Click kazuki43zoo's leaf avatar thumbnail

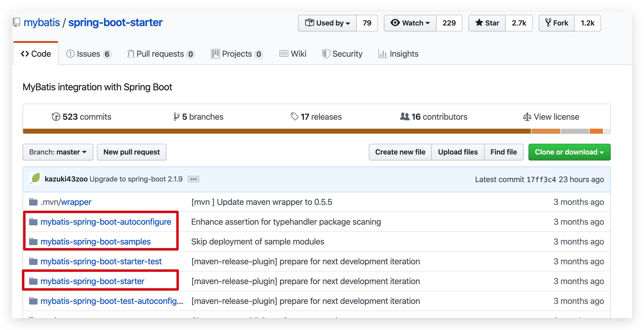pyautogui.click(x=35, y=179)
